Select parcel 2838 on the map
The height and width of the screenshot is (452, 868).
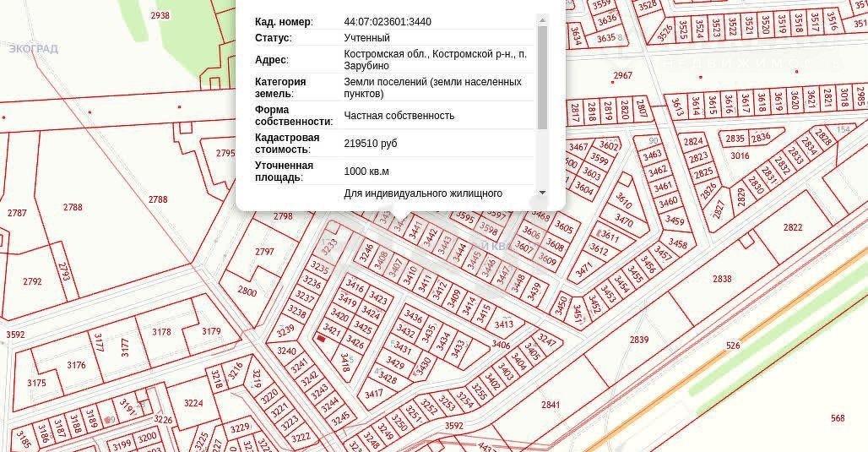pyautogui.click(x=721, y=279)
